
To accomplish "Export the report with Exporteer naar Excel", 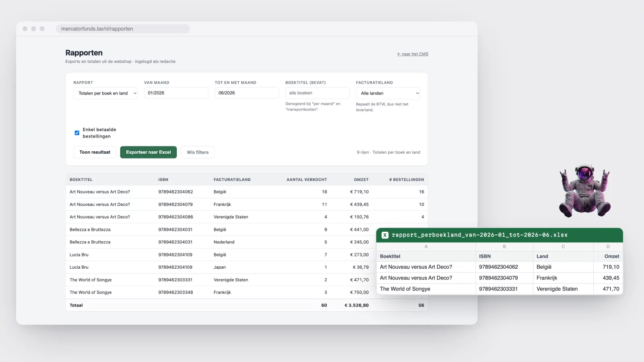I will (x=149, y=152).
